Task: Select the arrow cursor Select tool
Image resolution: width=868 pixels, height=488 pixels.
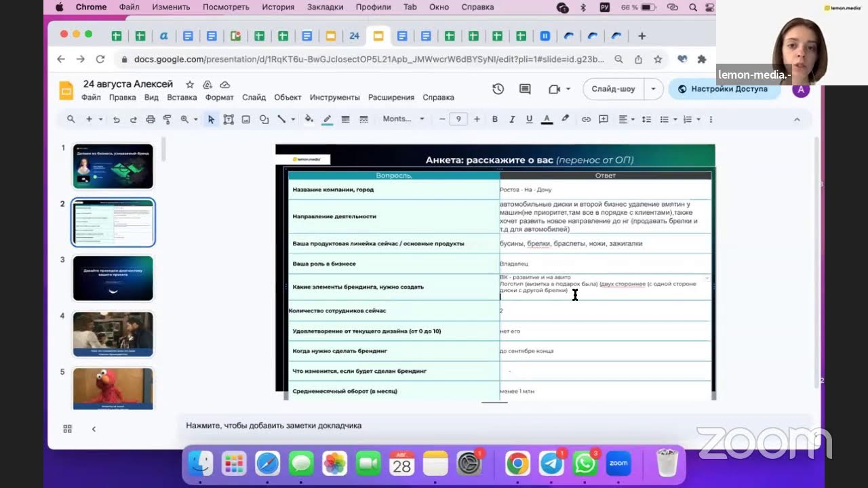Action: point(211,119)
